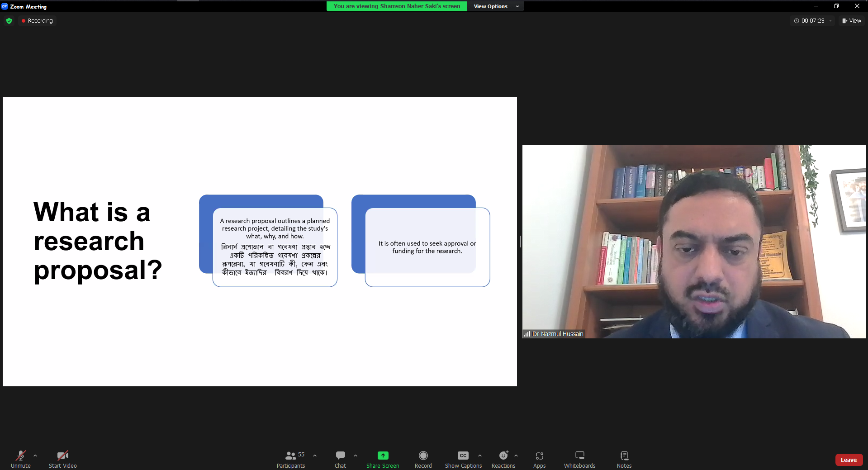
Task: Unmute the microphone
Action: [x=20, y=459]
